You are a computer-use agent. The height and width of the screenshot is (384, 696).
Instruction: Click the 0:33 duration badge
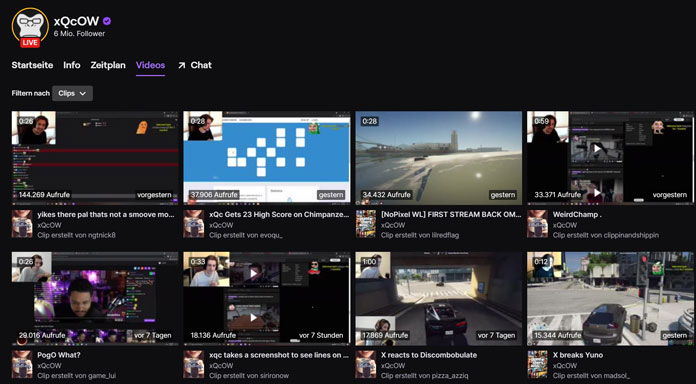(x=198, y=262)
